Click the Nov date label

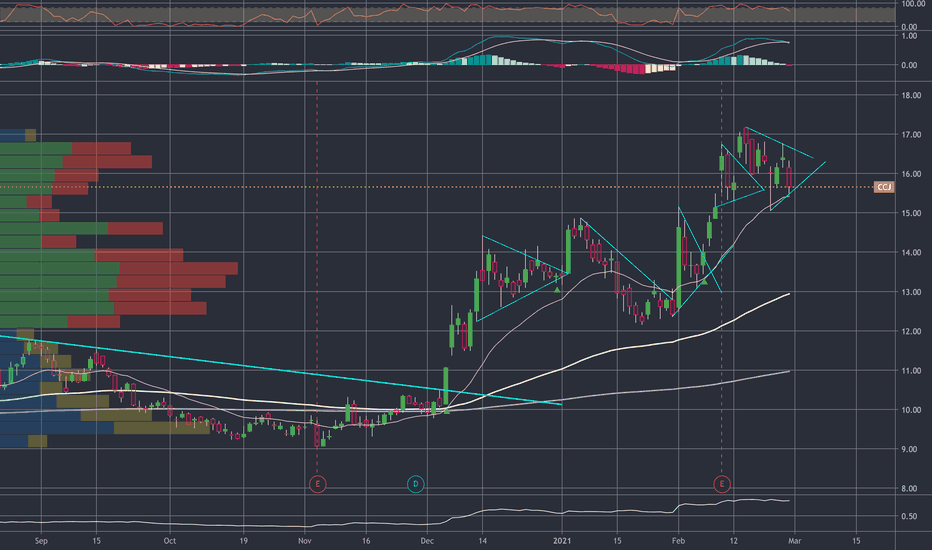click(x=305, y=541)
